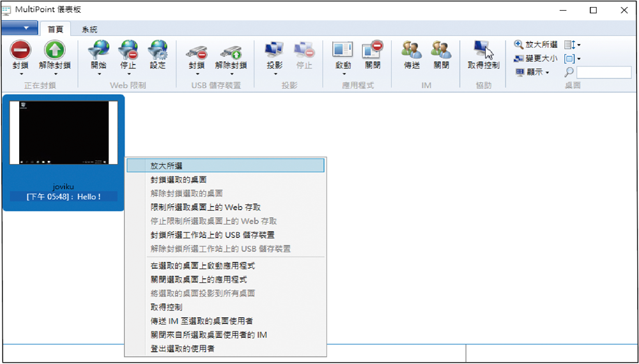Click the green 解除封鎖 icon in 正在封鎖 group
This screenshot has width=639, height=364.
pyautogui.click(x=54, y=50)
